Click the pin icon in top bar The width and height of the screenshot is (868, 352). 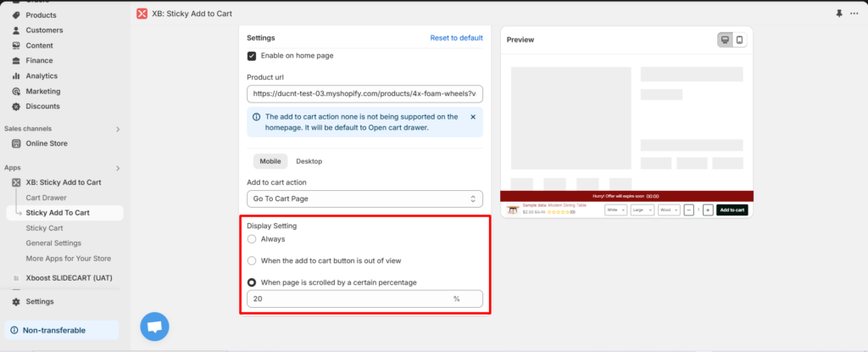[x=839, y=14]
